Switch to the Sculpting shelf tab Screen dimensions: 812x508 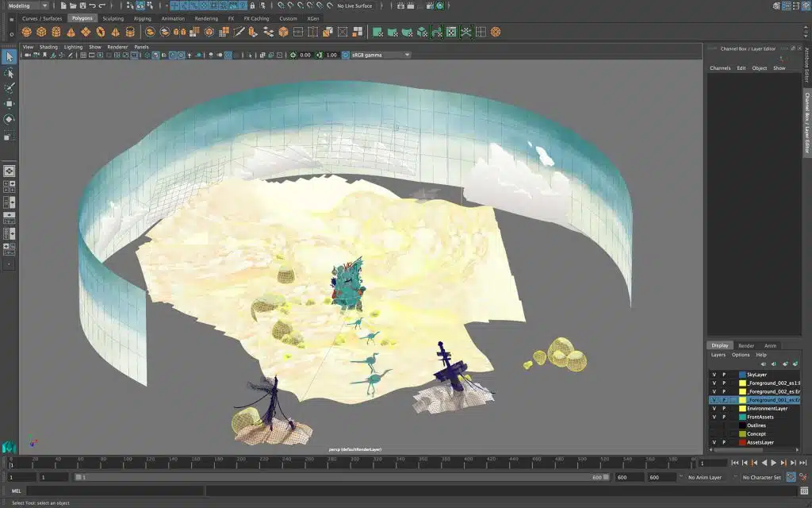(x=113, y=18)
